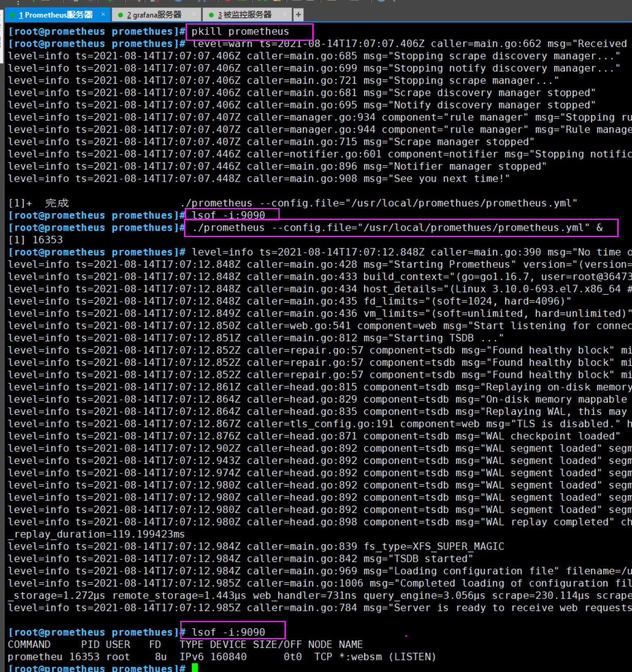Image resolution: width=632 pixels, height=672 pixels.
Task: Click the 'COMMAND' column header in lsof output
Action: [29, 645]
